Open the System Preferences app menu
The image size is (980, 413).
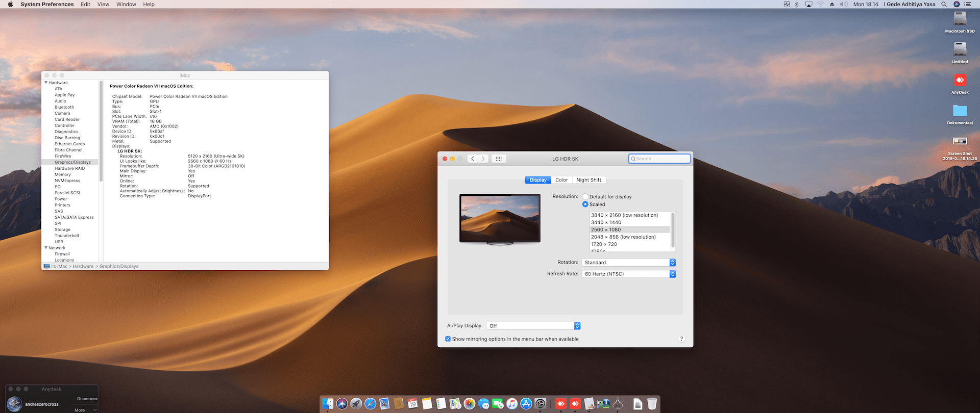tap(47, 4)
